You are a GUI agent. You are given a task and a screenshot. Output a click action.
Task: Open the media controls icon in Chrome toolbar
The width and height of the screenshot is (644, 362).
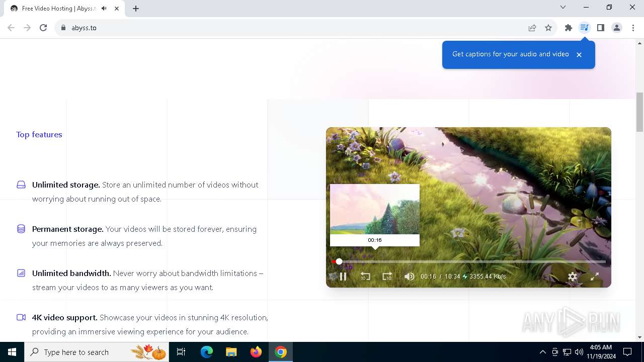(584, 28)
